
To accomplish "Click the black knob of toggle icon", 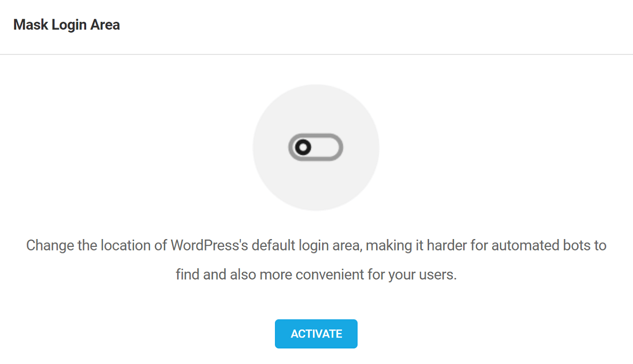I will [303, 148].
